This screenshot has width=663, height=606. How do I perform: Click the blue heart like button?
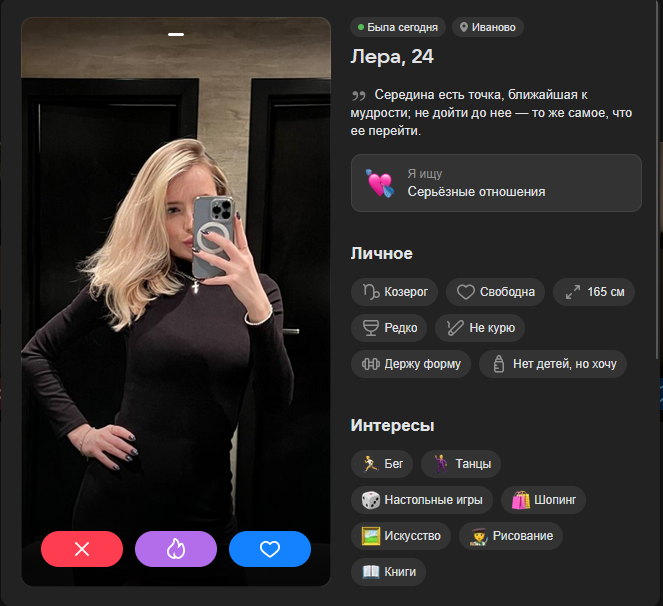pos(270,549)
